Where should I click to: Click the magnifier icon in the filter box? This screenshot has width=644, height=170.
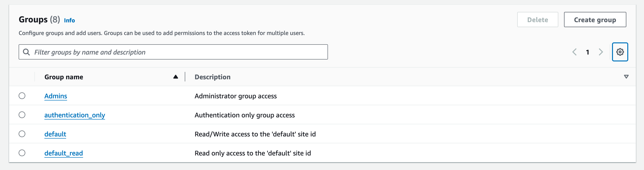pos(26,52)
